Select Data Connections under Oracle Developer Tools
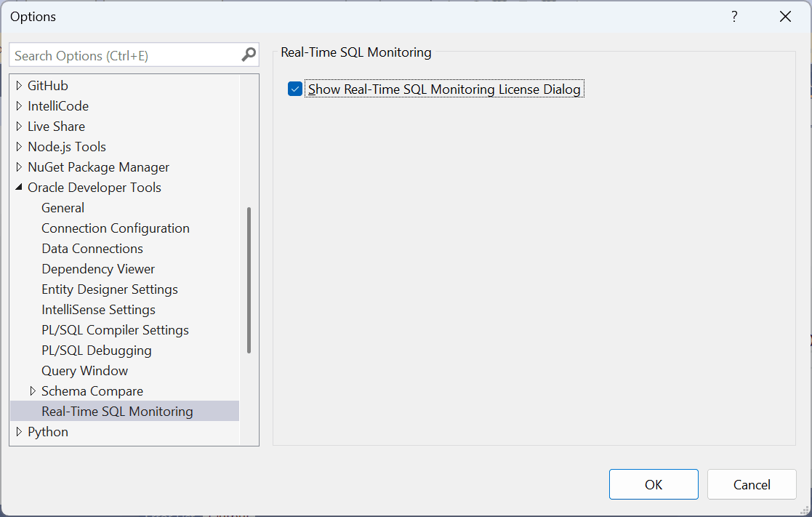This screenshot has width=812, height=517. coord(92,248)
